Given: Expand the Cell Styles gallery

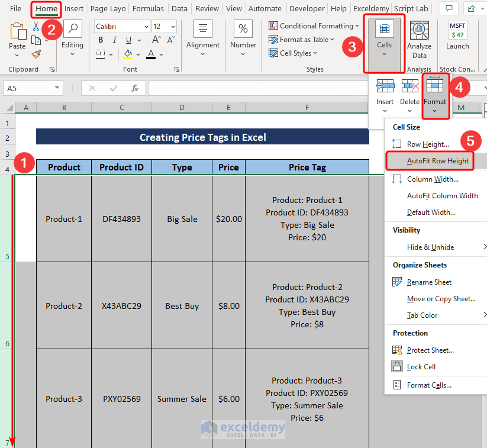Looking at the screenshot, I should click(293, 53).
